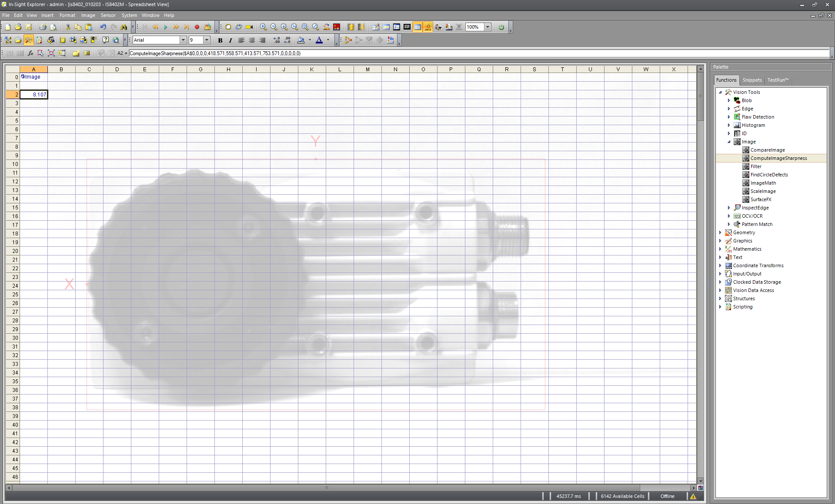Click the font color A swatch

319,40
